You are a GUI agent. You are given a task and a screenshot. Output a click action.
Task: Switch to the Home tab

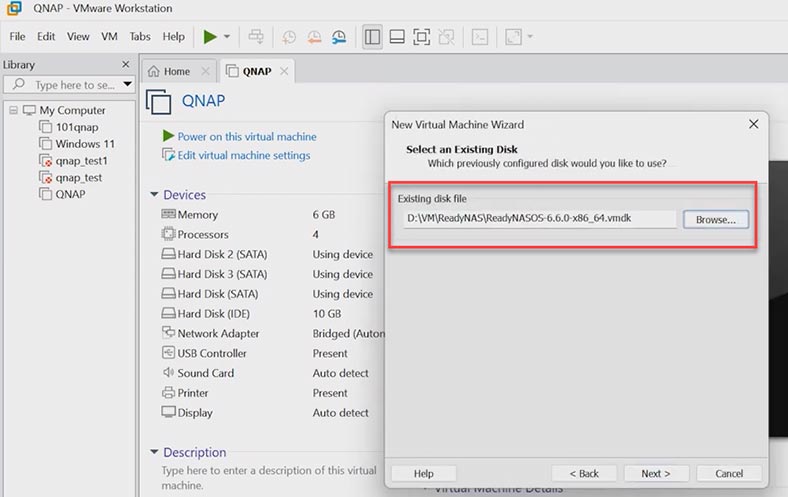coord(177,71)
